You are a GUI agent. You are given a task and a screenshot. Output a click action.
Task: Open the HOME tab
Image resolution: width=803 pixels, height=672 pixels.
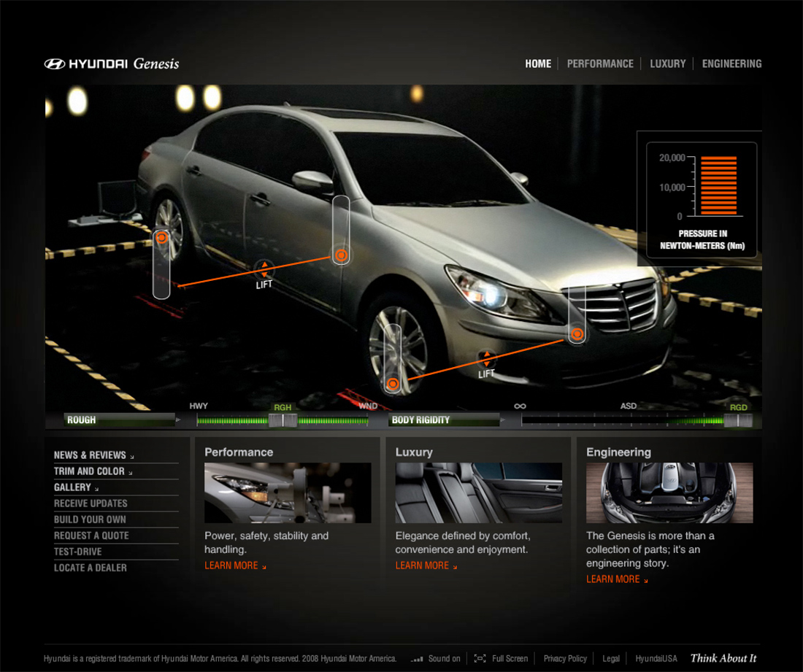pyautogui.click(x=538, y=63)
